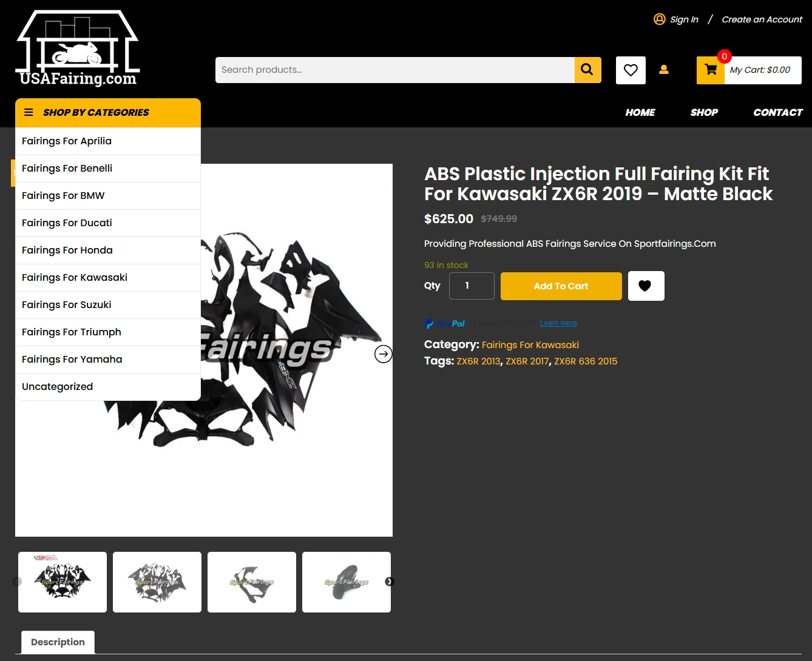Click the ZX6R 2013 tag link

[x=479, y=361]
